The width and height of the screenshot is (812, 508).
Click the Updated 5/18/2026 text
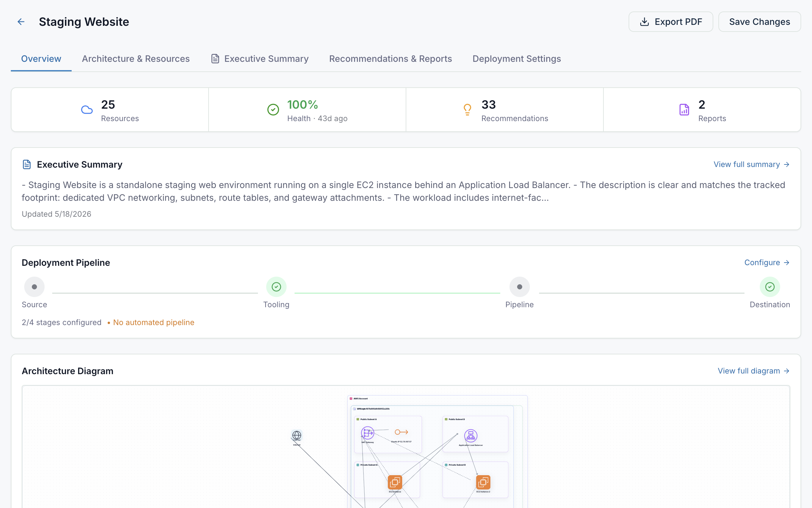pyautogui.click(x=56, y=214)
